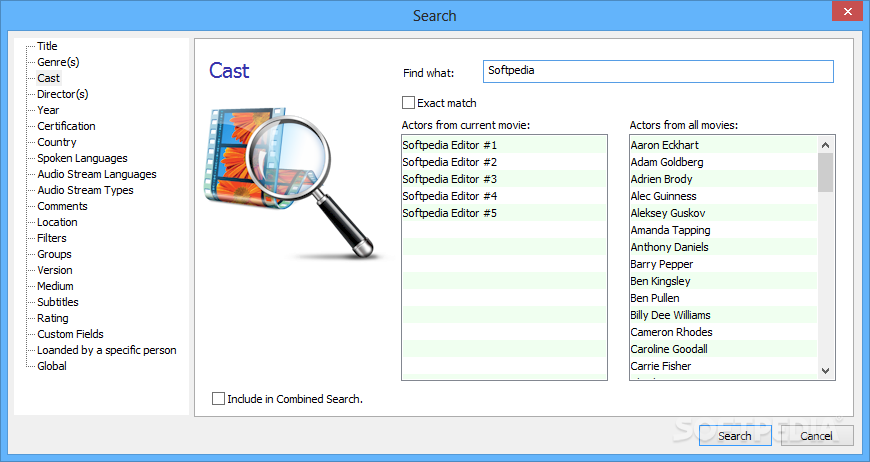Select Barry Pepper in actors list

(x=724, y=264)
